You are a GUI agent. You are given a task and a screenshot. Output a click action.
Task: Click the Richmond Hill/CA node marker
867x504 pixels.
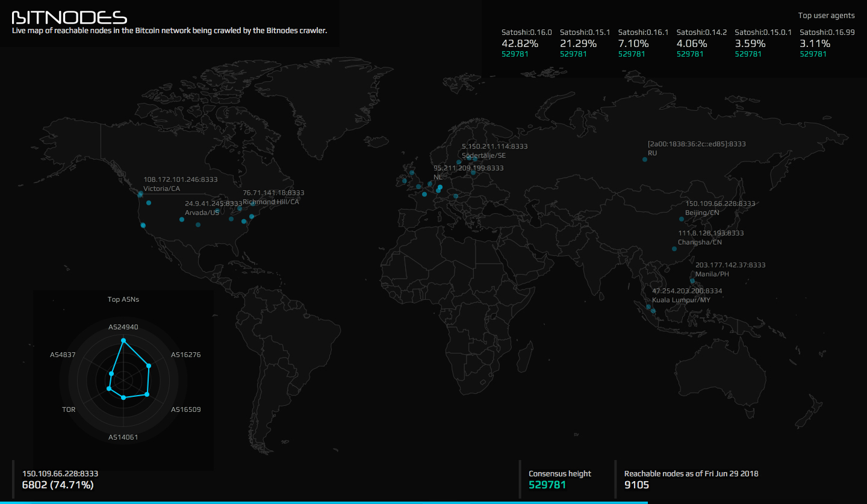[253, 205]
